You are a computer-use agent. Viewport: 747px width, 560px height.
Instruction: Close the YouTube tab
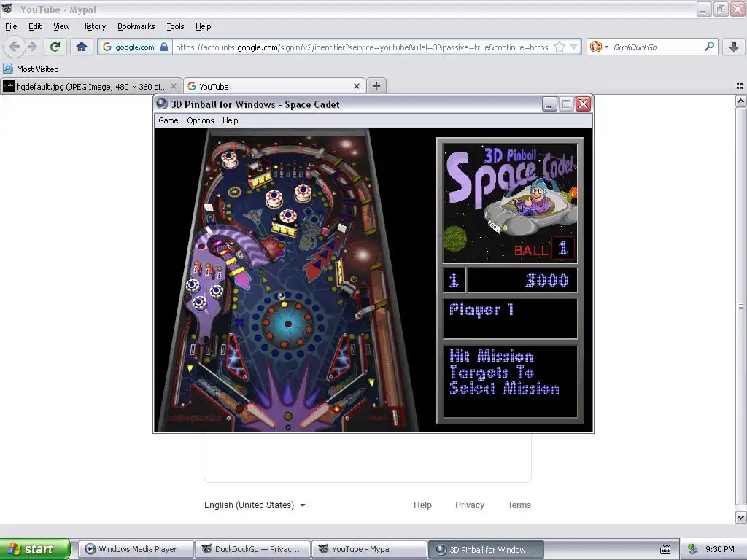356,86
